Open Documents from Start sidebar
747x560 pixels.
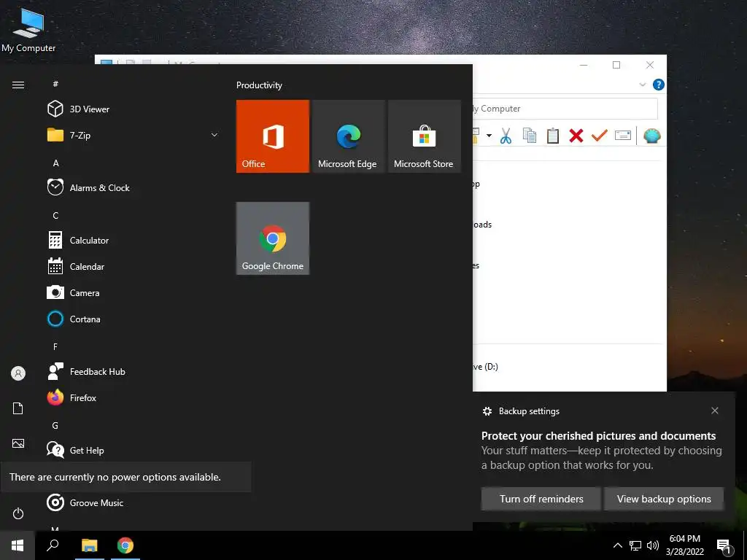(x=18, y=408)
